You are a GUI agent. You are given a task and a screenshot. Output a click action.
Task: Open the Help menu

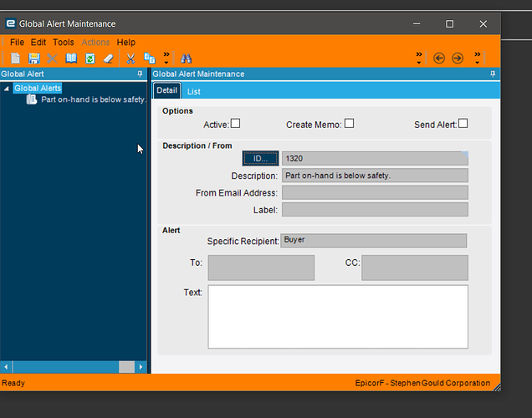pyautogui.click(x=125, y=43)
